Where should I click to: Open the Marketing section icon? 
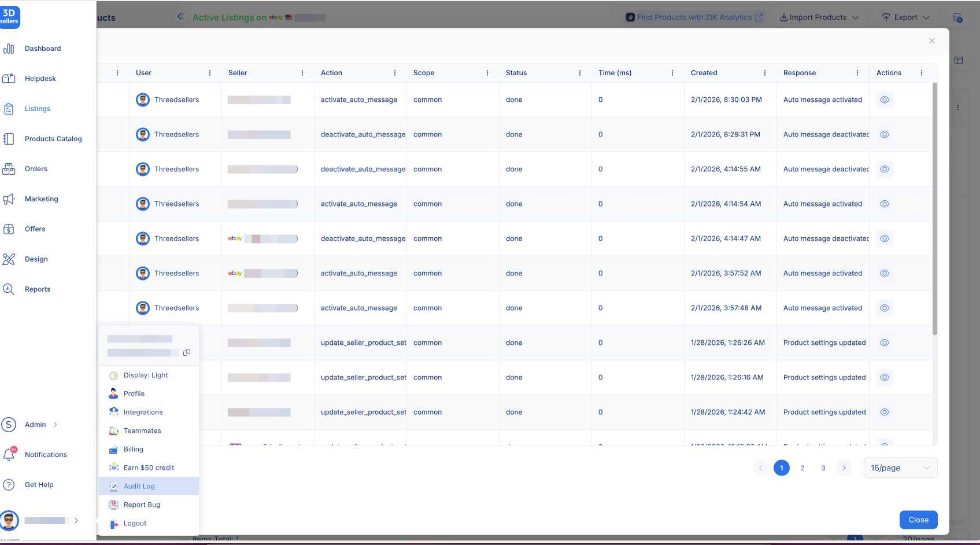tap(9, 198)
